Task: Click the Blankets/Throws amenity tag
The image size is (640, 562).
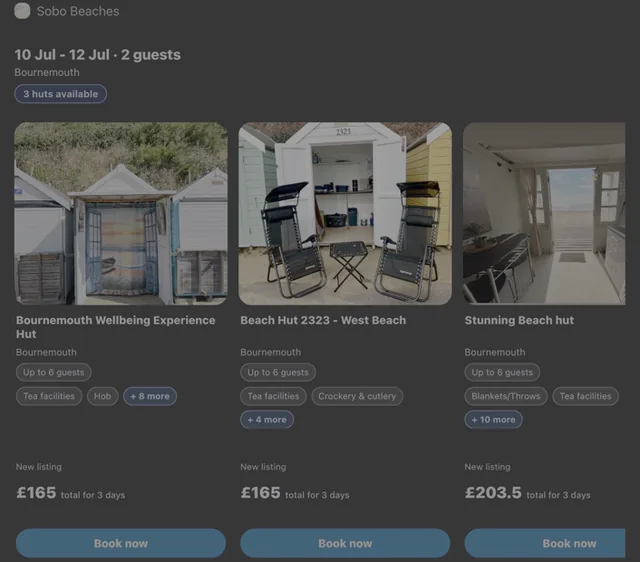Action: click(506, 396)
